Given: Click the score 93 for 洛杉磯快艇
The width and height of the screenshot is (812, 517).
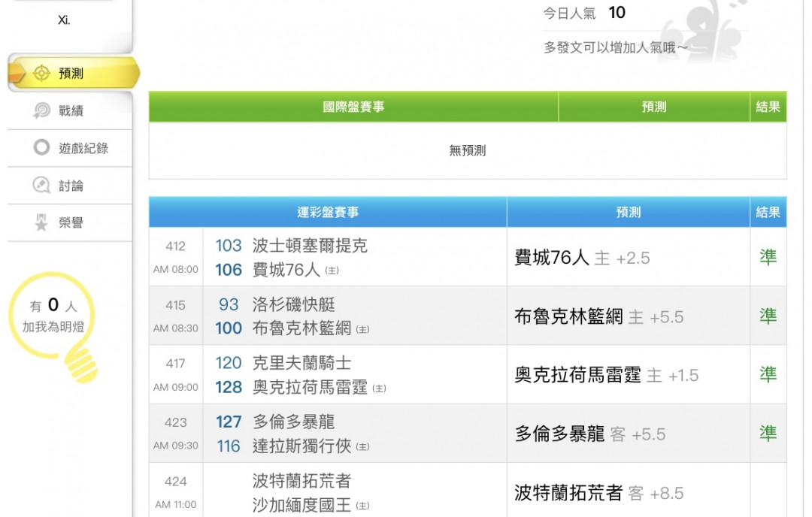Looking at the screenshot, I should pos(229,304).
